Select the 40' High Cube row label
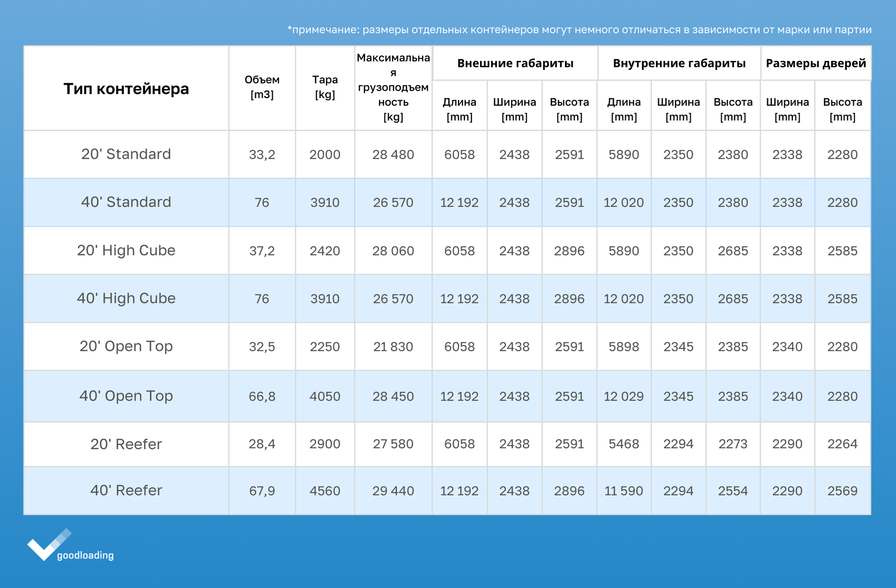Viewport: 896px width, 588px height. (126, 298)
